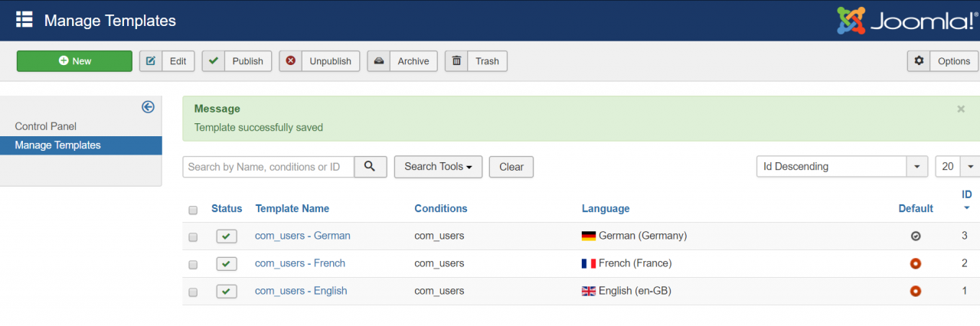Open the com_users - English template link

pyautogui.click(x=301, y=291)
